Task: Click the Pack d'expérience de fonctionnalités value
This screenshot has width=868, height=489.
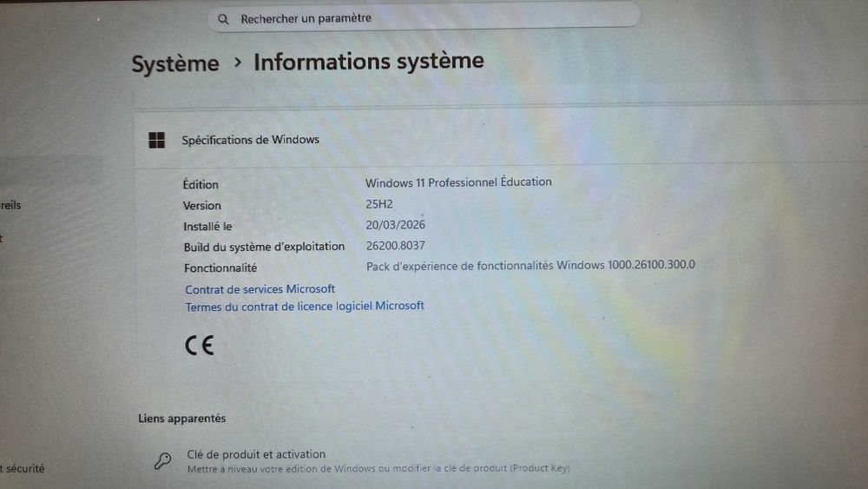Action: click(529, 265)
